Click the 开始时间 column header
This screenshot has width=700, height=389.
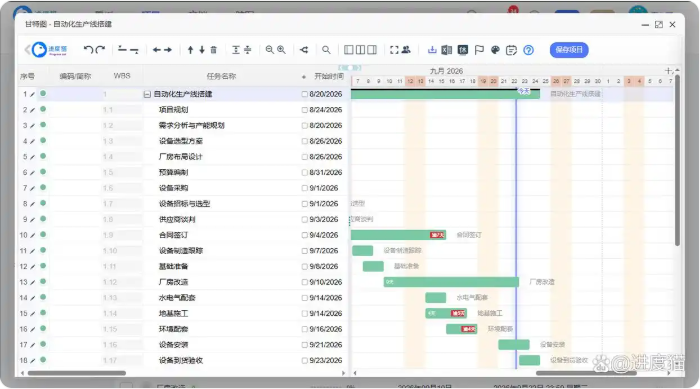click(329, 76)
